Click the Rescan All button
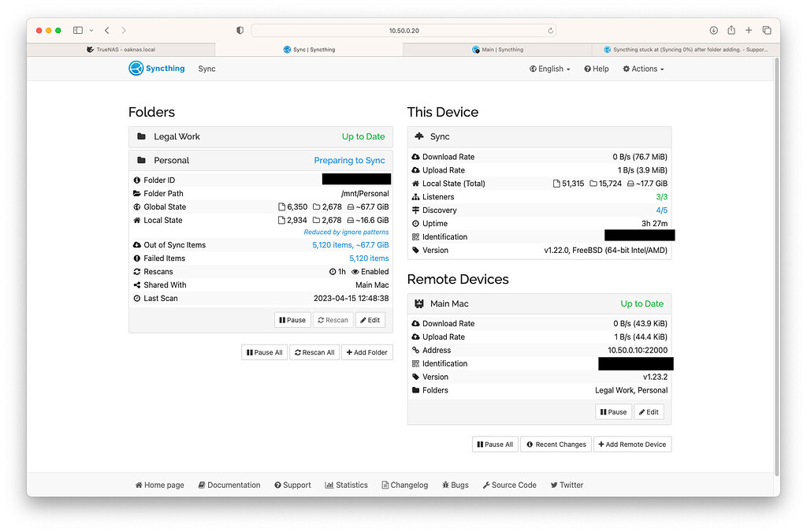807x532 pixels. pos(314,352)
